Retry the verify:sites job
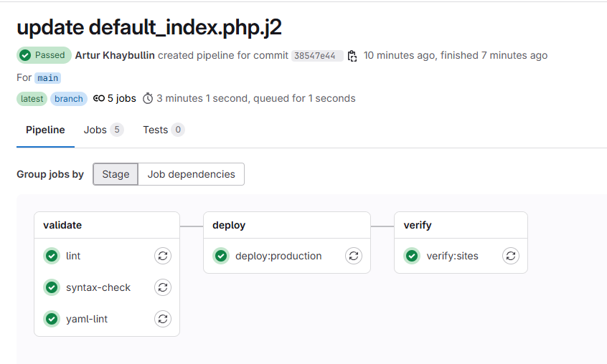 pyautogui.click(x=510, y=256)
